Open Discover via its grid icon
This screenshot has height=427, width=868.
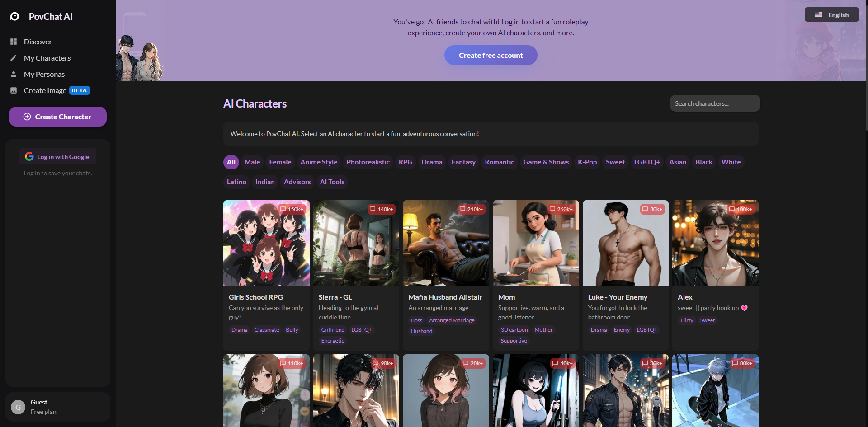click(x=14, y=42)
